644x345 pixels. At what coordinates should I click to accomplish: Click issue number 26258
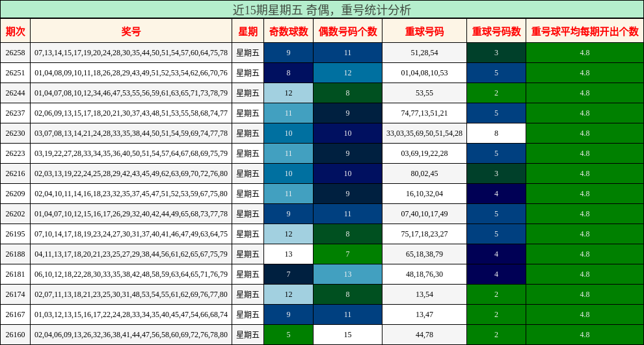(x=15, y=53)
